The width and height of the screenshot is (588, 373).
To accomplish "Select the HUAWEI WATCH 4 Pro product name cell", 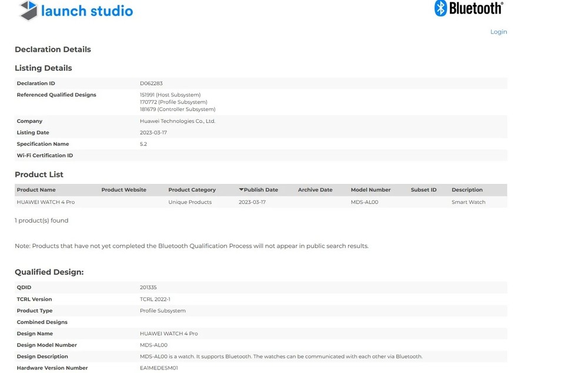I will (x=46, y=202).
